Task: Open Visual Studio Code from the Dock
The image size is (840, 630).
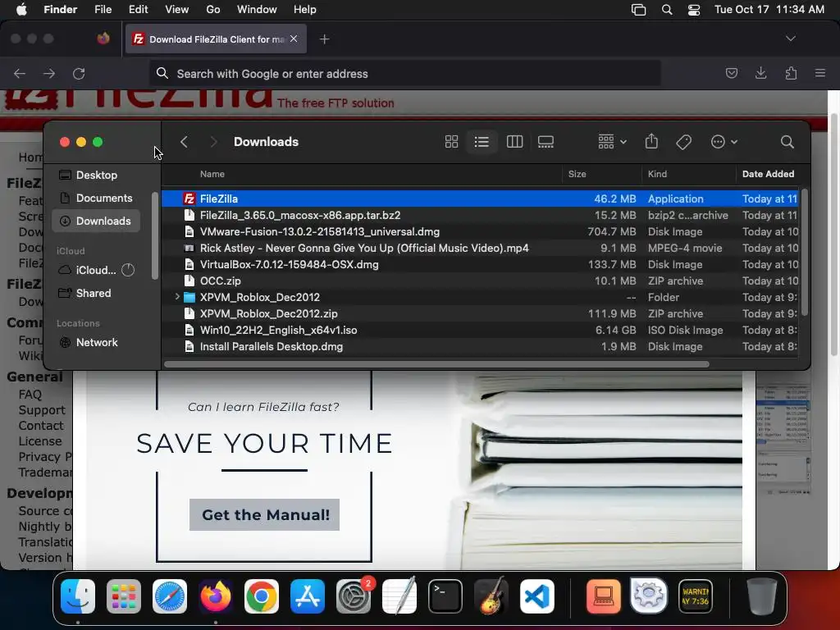Action: pyautogui.click(x=536, y=596)
